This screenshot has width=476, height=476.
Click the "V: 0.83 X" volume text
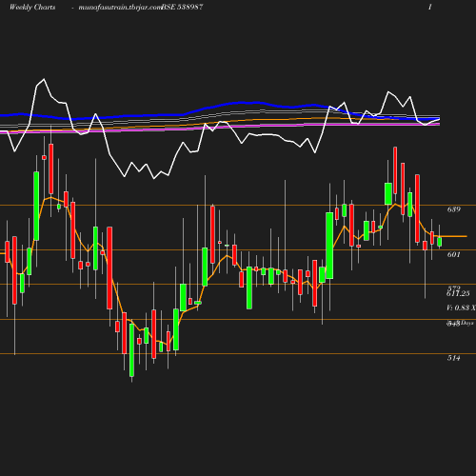[461, 307]
